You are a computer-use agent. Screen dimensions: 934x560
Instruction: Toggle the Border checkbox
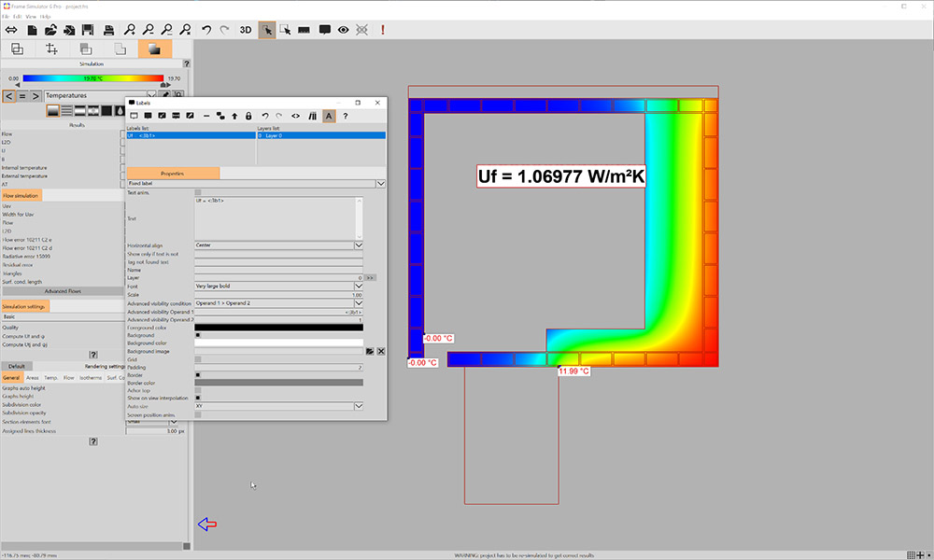click(198, 375)
